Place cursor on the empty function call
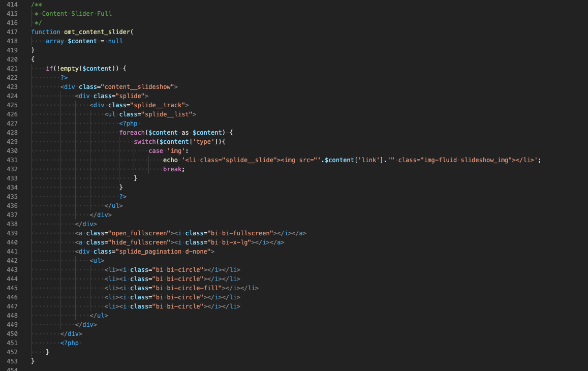Viewport: 588px width, 371px height. click(69, 69)
